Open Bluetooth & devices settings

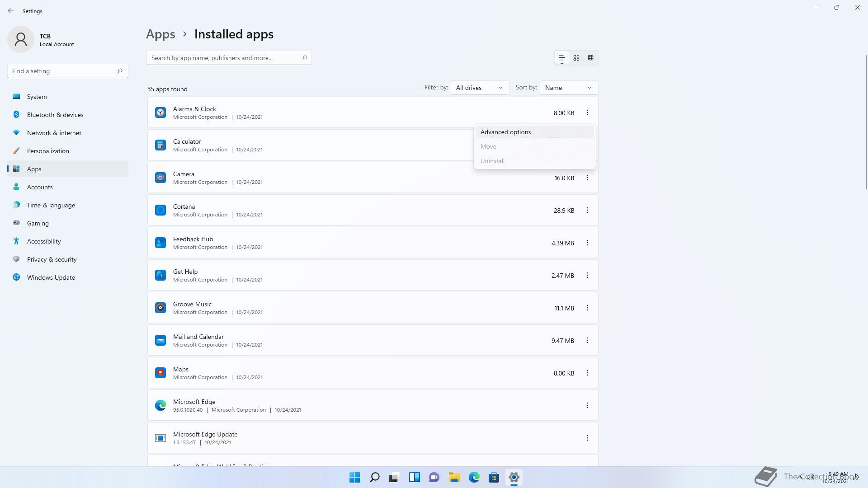click(68, 115)
